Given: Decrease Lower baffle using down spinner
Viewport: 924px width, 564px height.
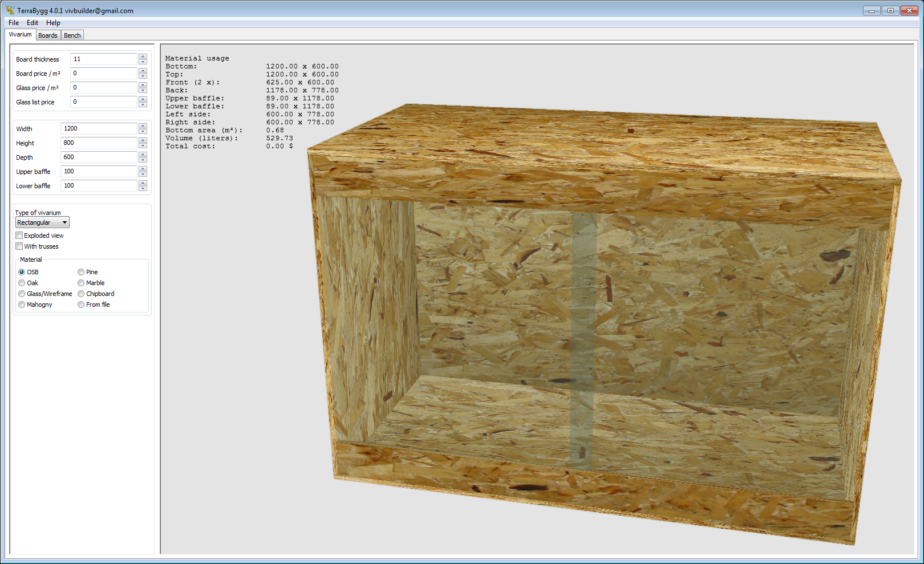Looking at the screenshot, I should coord(143,189).
